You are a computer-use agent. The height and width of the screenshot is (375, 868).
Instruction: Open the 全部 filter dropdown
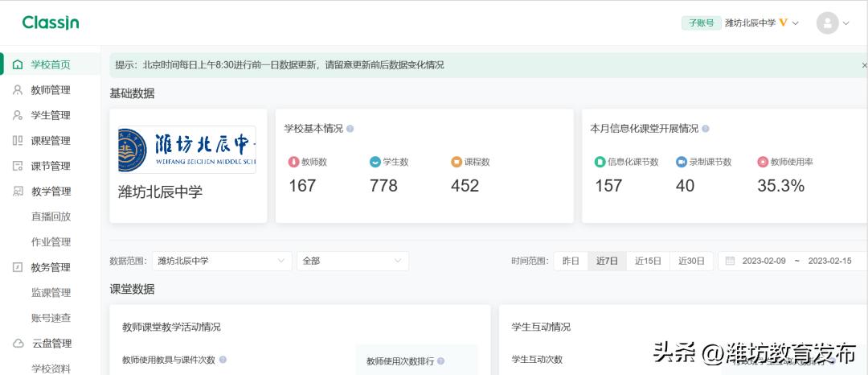click(x=353, y=261)
